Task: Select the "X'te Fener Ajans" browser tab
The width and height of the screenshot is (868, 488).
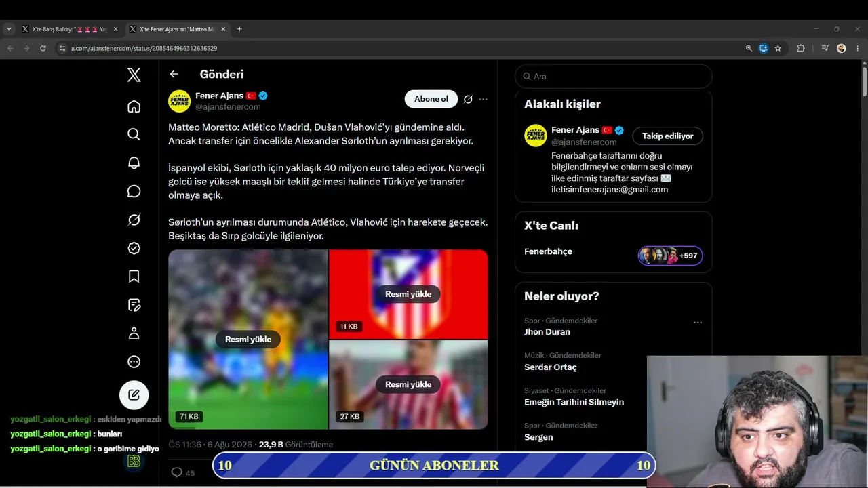Action: [178, 29]
